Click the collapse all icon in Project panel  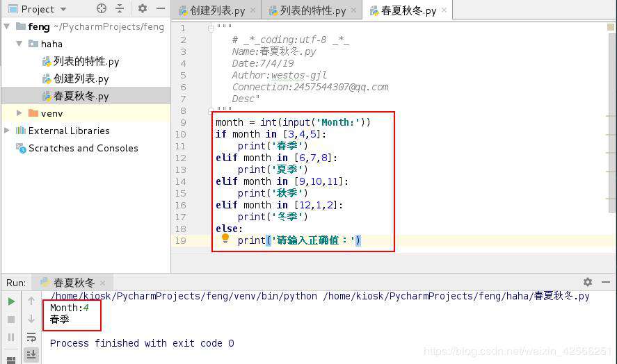click(x=120, y=8)
